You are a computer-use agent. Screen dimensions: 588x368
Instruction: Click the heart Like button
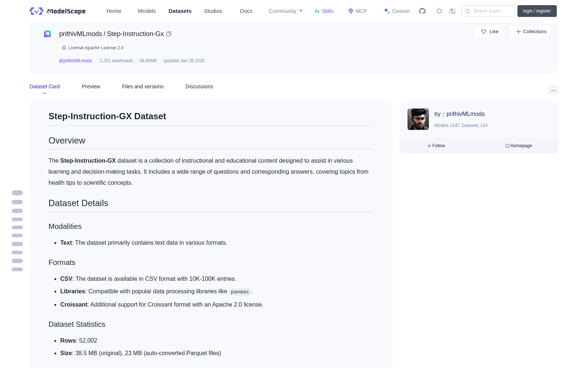pos(490,32)
